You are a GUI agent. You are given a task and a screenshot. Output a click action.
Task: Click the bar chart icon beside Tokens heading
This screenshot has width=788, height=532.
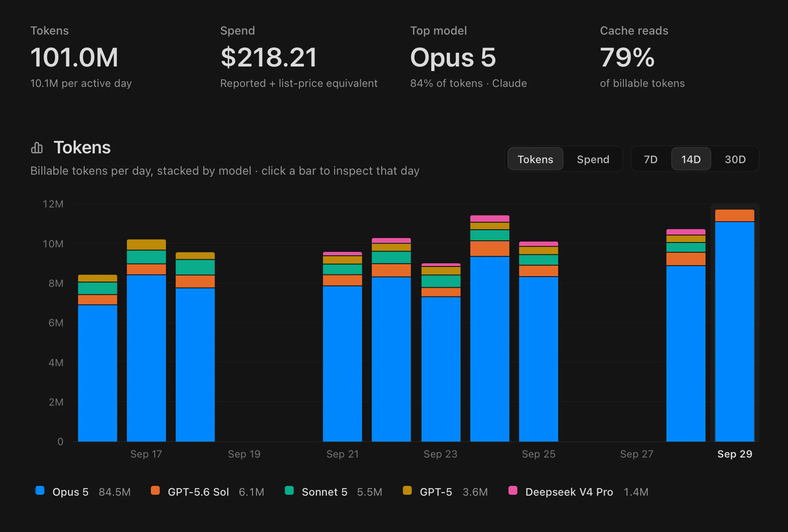(x=37, y=148)
